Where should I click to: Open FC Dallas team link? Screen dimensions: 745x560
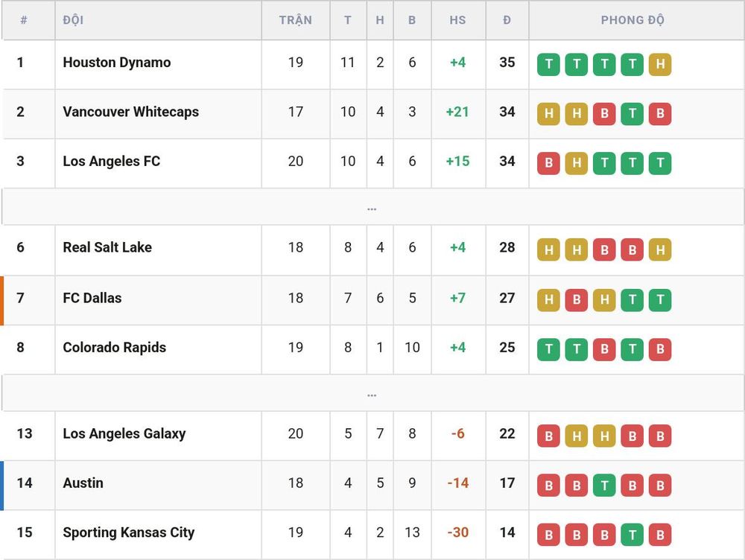(x=92, y=298)
